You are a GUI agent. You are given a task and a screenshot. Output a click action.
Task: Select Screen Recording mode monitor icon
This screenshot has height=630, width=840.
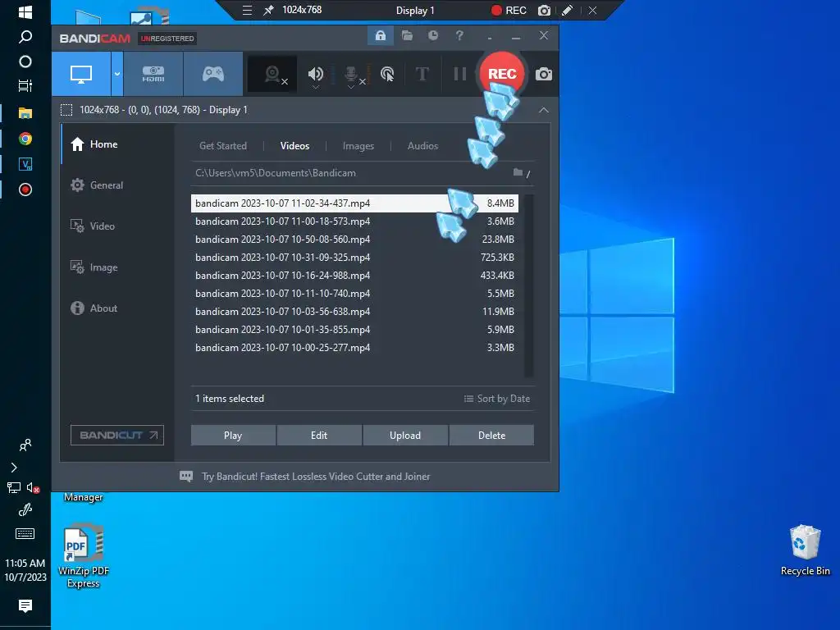tap(81, 74)
